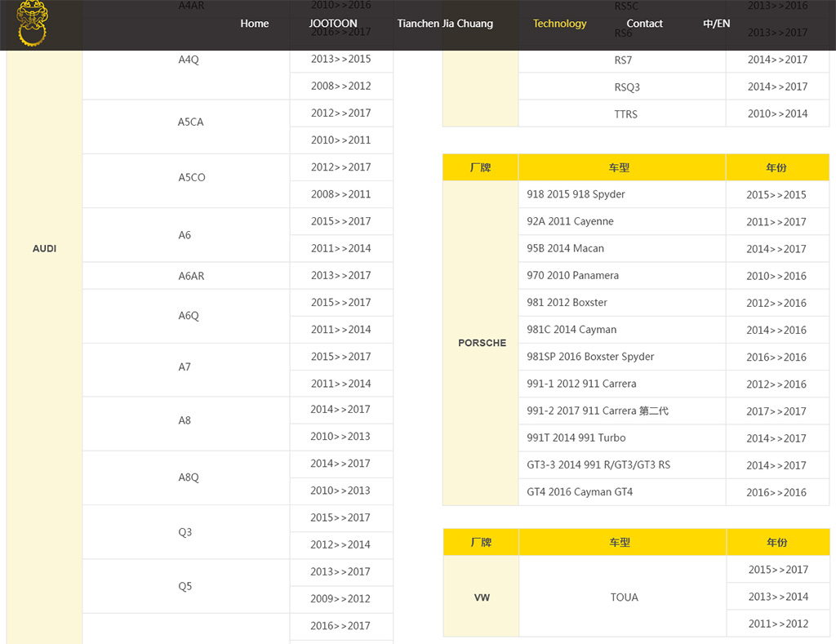Image resolution: width=836 pixels, height=644 pixels.
Task: Click A6AR year 2013>>2017
Action: click(x=341, y=276)
